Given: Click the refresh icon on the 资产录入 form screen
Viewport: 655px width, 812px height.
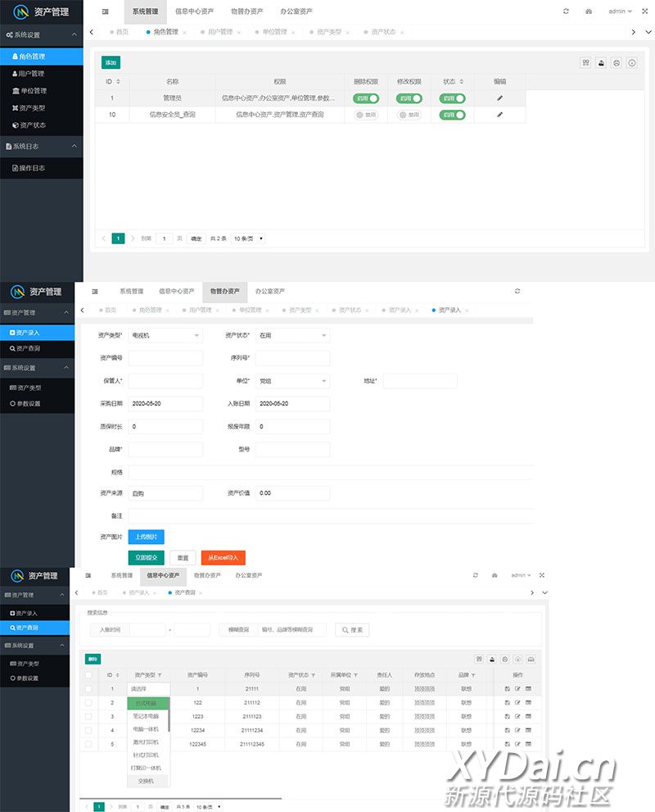Looking at the screenshot, I should pyautogui.click(x=517, y=291).
